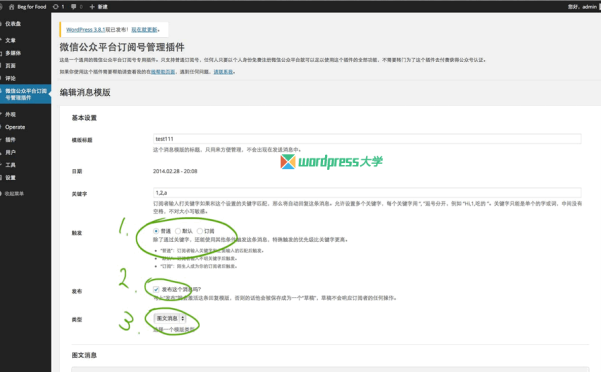Open the 图文消息 type dropdown
Image resolution: width=601 pixels, height=372 pixels.
(169, 318)
